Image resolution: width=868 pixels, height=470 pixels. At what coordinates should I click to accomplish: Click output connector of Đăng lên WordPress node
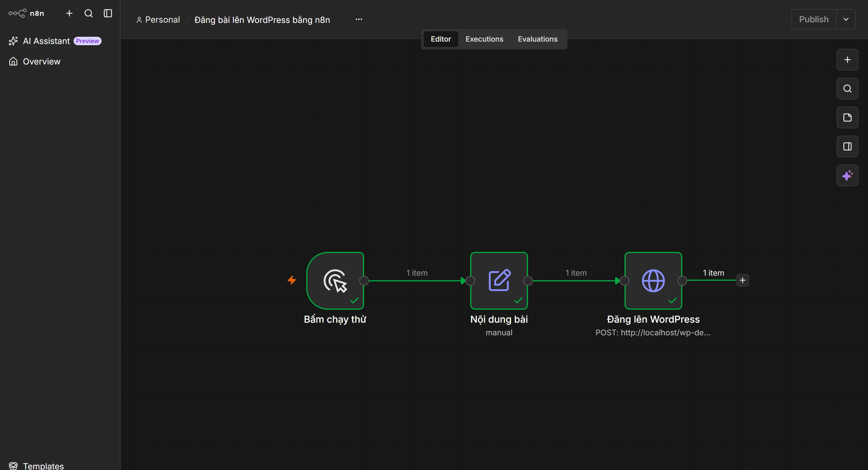coord(682,281)
